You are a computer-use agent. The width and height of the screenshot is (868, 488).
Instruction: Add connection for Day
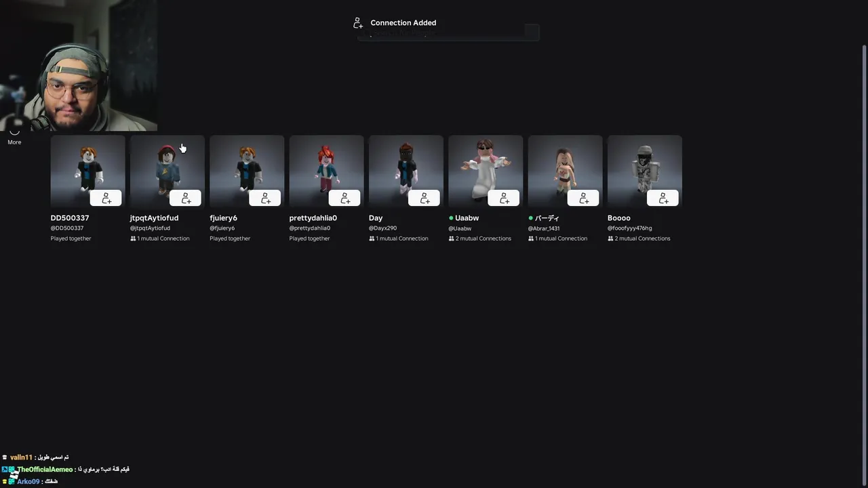[425, 198]
